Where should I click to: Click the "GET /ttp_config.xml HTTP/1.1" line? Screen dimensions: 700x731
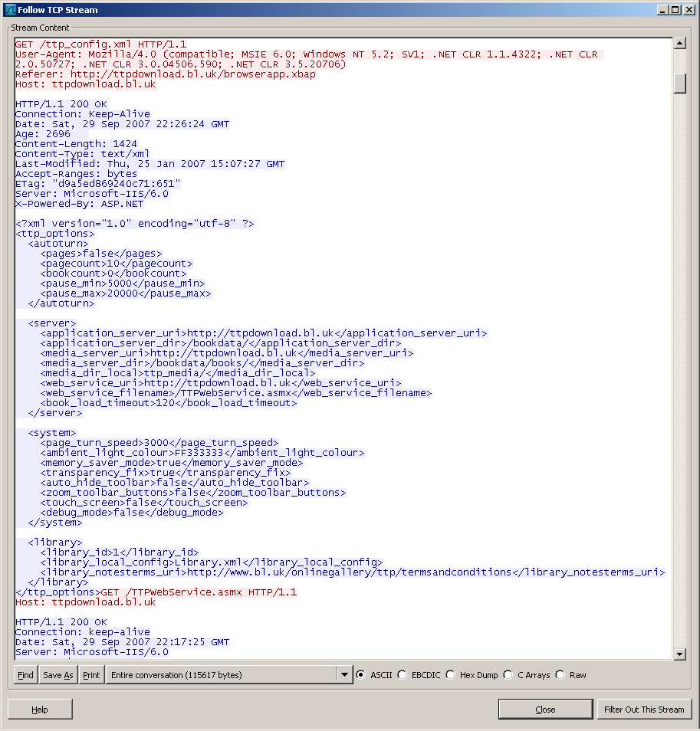click(100, 44)
